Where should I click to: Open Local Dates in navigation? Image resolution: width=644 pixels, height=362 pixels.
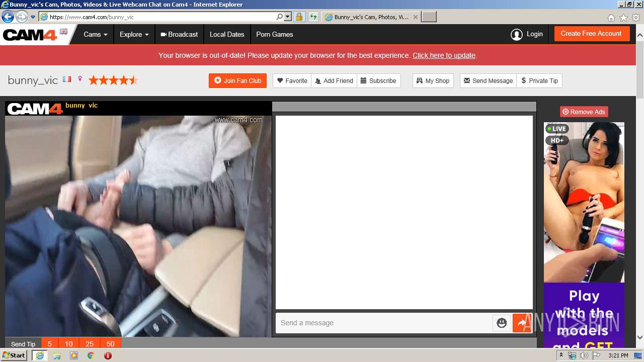pos(227,34)
